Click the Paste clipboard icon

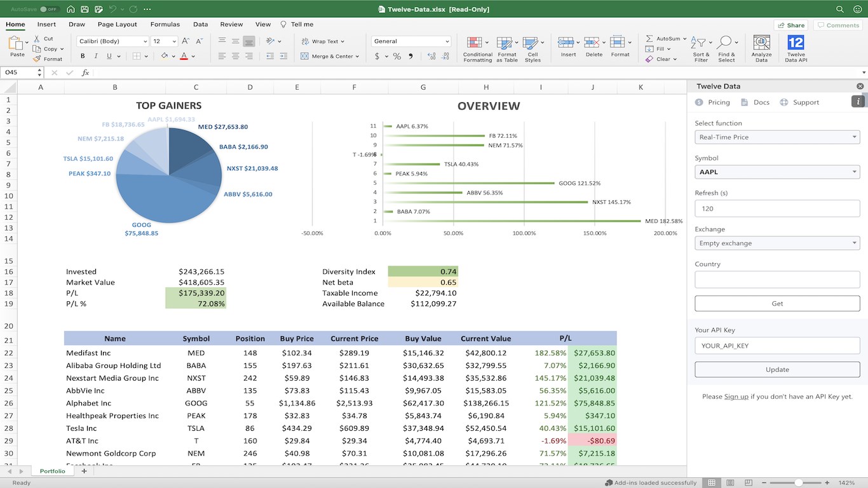pos(17,48)
